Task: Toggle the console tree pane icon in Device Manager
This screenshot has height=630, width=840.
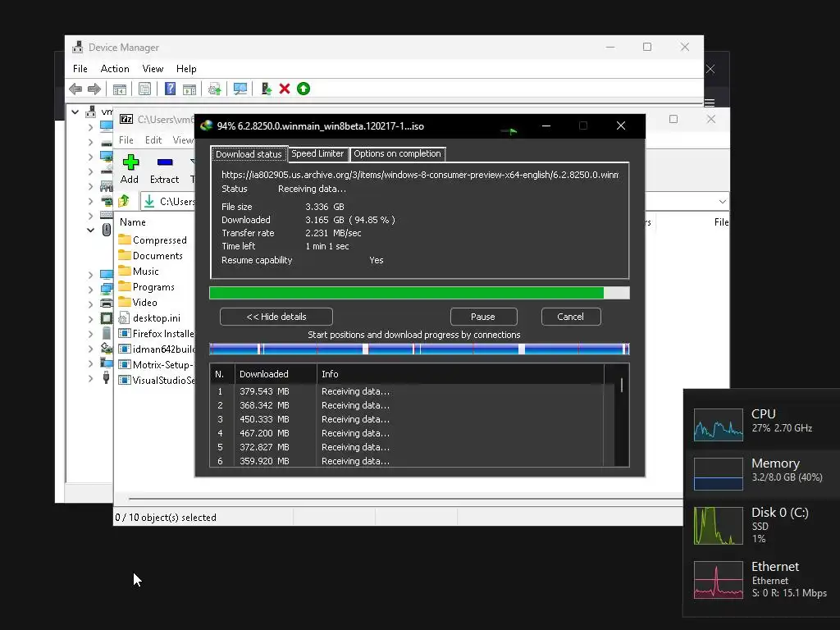Action: (120, 89)
